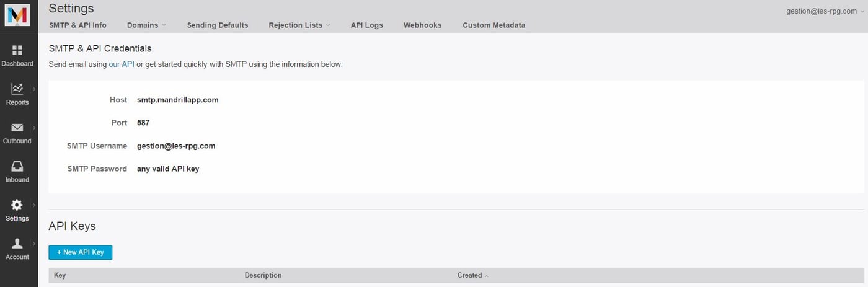The width and height of the screenshot is (868, 287).
Task: Open the Dashboard grid icon
Action: click(x=17, y=50)
